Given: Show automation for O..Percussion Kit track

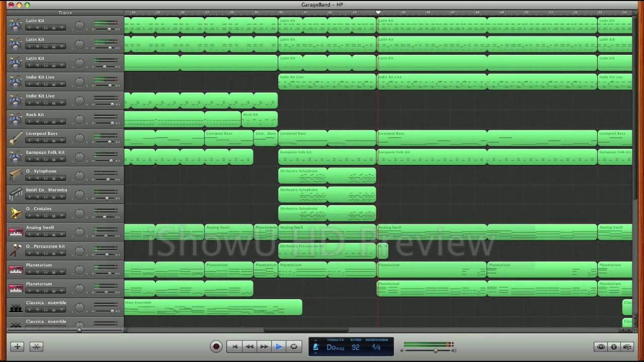Looking at the screenshot, I should (62, 253).
